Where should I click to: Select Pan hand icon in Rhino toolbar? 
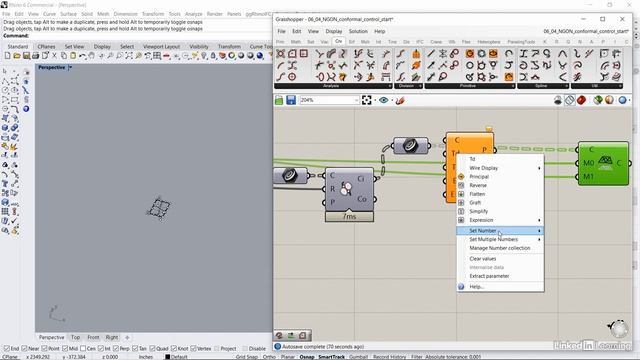(91, 56)
